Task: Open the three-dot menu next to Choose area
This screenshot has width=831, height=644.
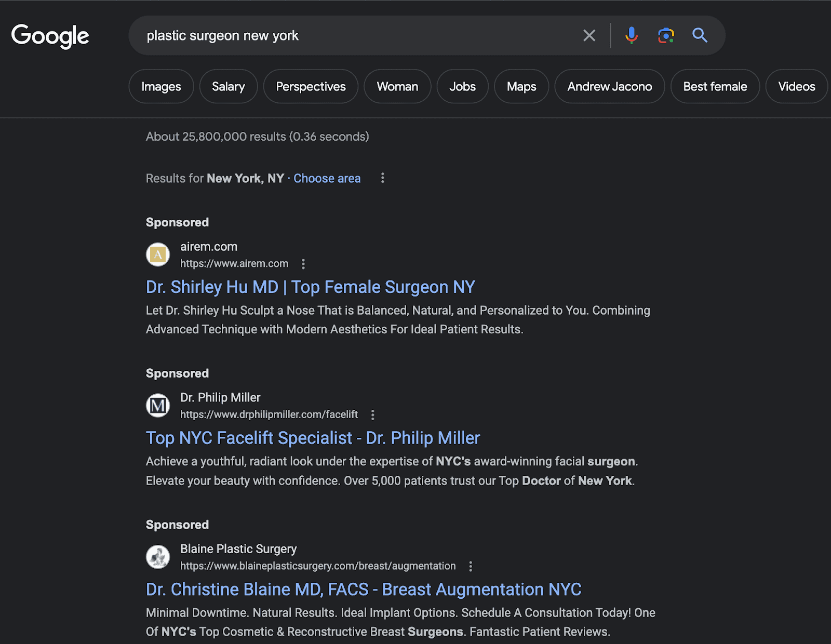Action: click(x=383, y=178)
